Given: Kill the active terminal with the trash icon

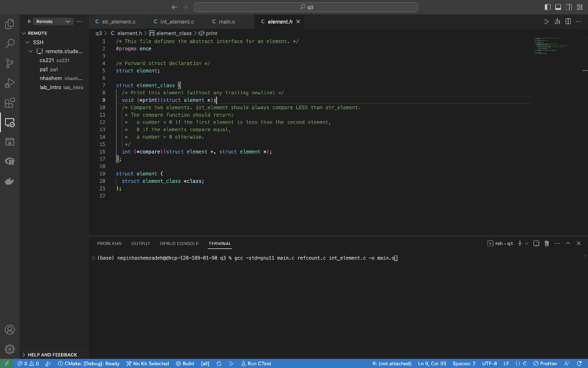Looking at the screenshot, I should tap(546, 243).
